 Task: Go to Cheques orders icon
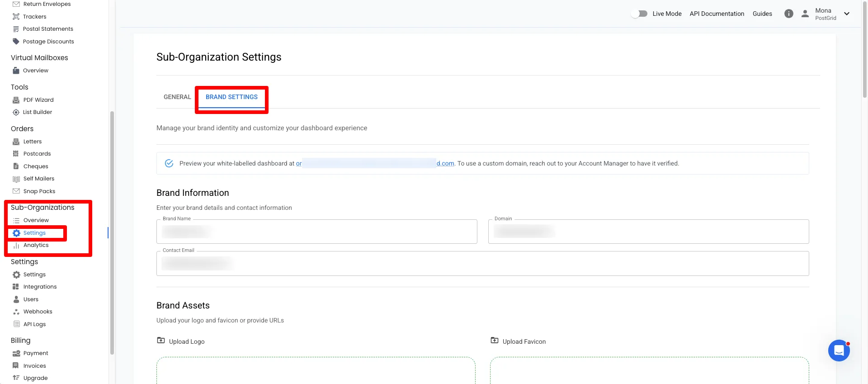tap(16, 166)
